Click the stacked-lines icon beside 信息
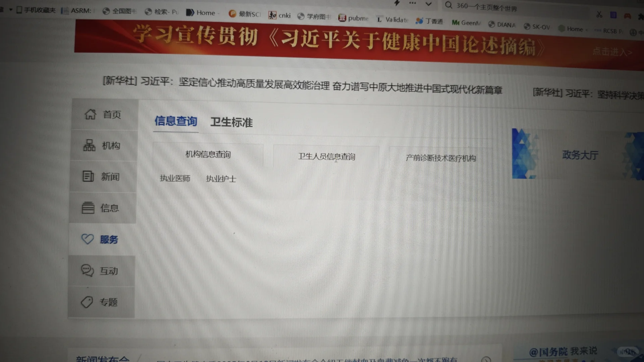This screenshot has width=644, height=362. coord(88,208)
